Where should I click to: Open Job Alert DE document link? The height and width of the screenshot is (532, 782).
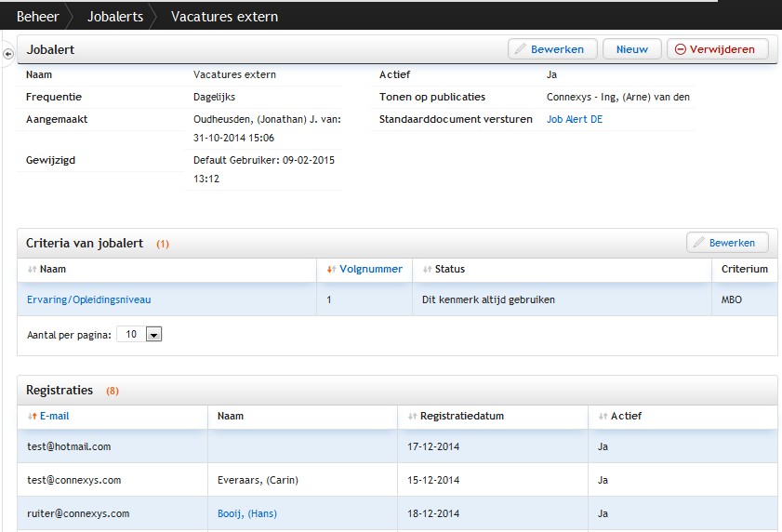[x=575, y=119]
